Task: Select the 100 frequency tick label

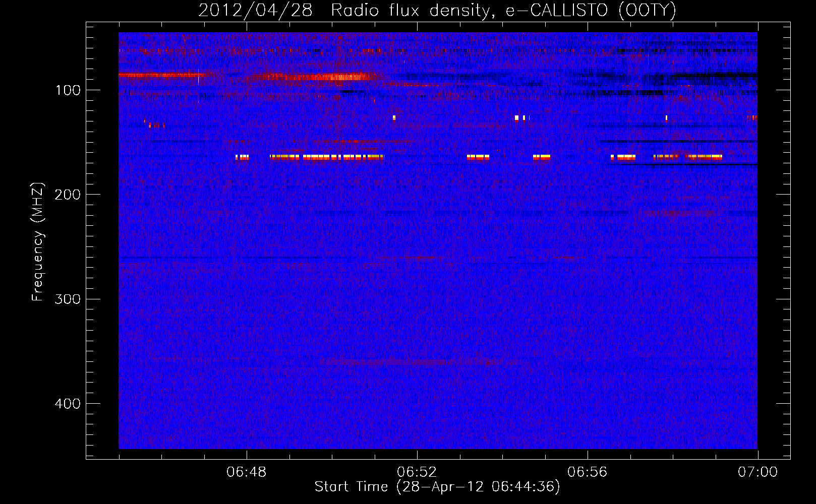Action: pos(68,90)
